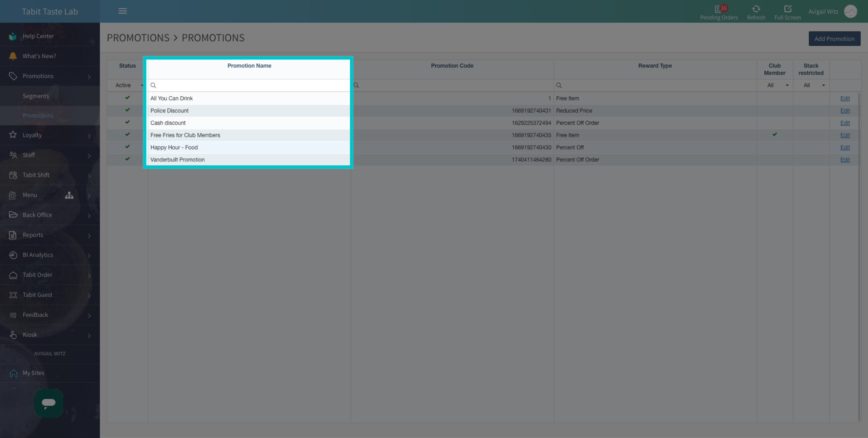Edit the Police Discount promotion
This screenshot has height=438, width=868.
(x=845, y=111)
